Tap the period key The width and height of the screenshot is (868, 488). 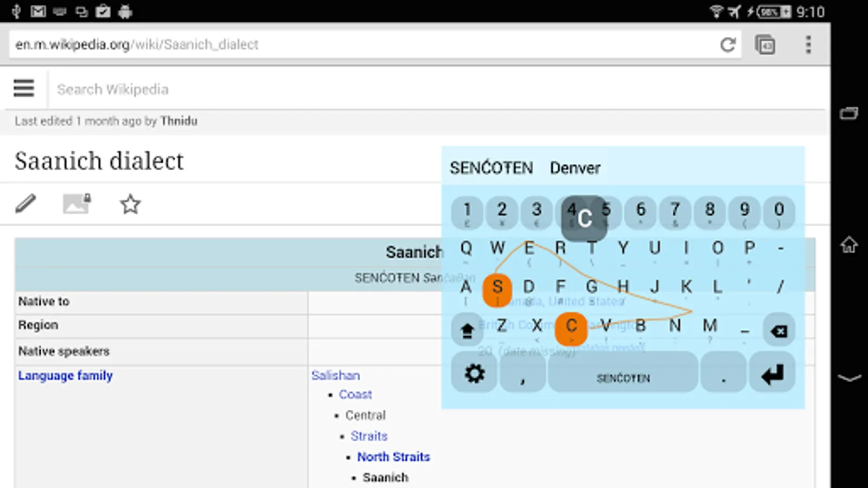(723, 373)
